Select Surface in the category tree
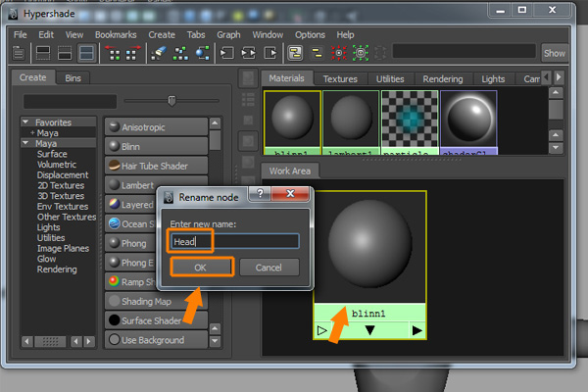588x392 pixels. [x=52, y=154]
